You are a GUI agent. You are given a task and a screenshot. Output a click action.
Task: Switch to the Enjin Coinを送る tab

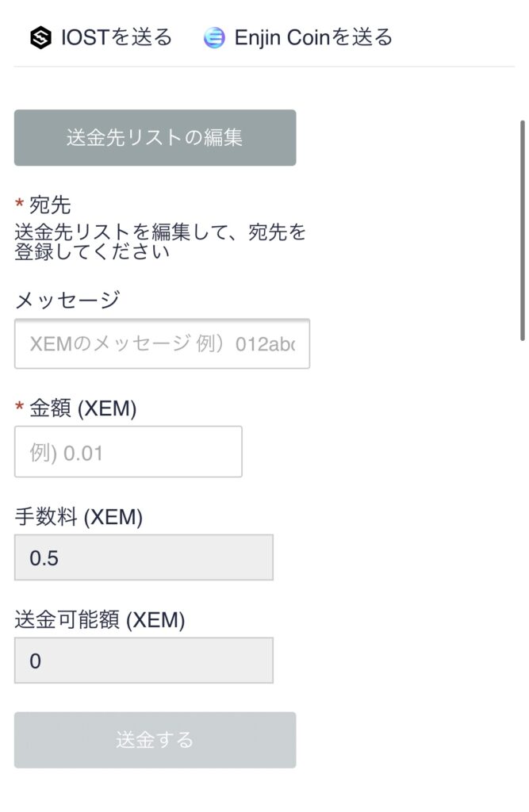(298, 38)
